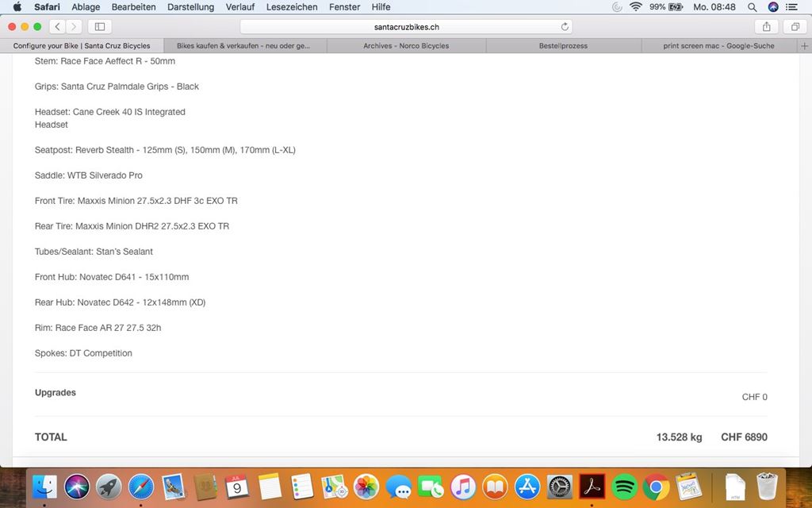Switch to Archives - Norco Bicycles tab
The width and height of the screenshot is (812, 508).
(x=406, y=46)
